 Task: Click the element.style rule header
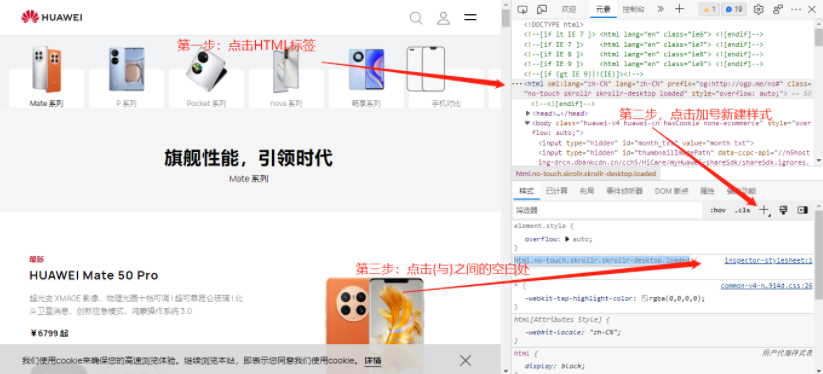tap(543, 226)
